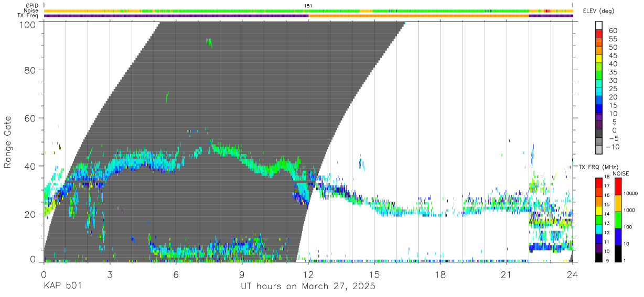Click the 40 tick on Range Gate axis
Viewport: 644px width, 297px height.
tap(30, 166)
